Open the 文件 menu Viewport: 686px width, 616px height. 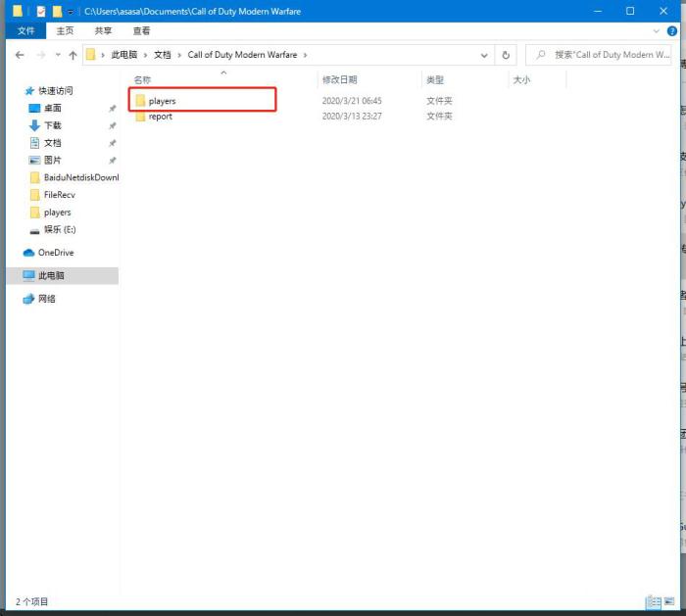pos(25,30)
